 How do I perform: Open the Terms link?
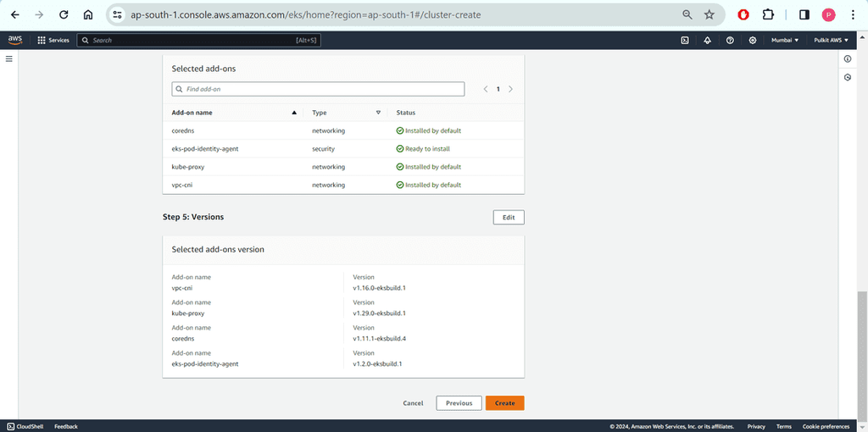[x=784, y=426]
